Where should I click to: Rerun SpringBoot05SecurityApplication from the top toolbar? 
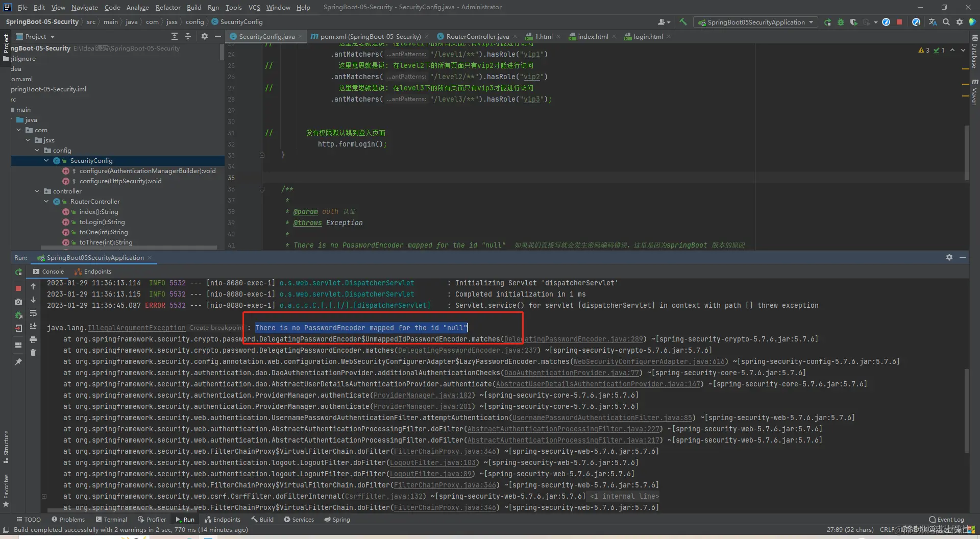pyautogui.click(x=827, y=22)
